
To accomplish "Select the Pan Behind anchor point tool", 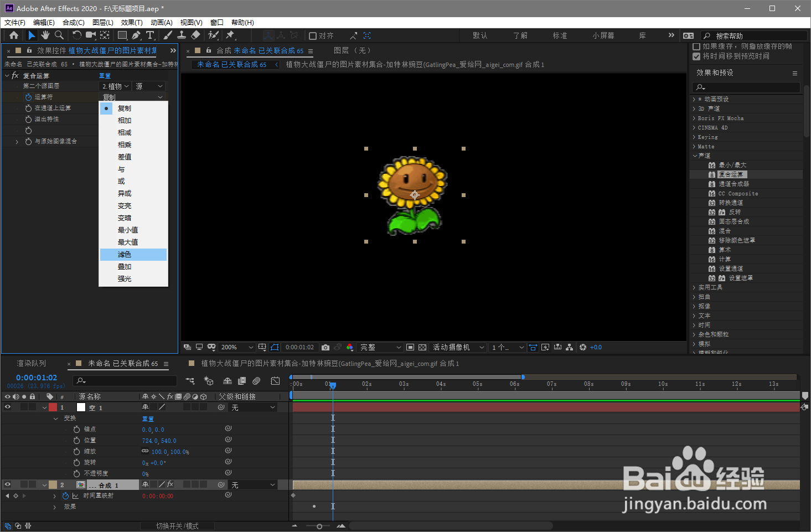I will click(x=105, y=35).
